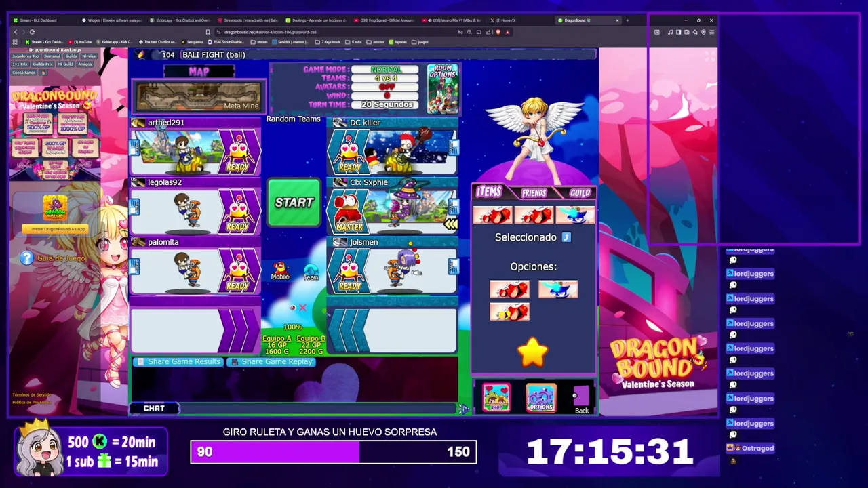Switch to Duolingo browser tab
868x488 pixels.
pyautogui.click(x=316, y=20)
